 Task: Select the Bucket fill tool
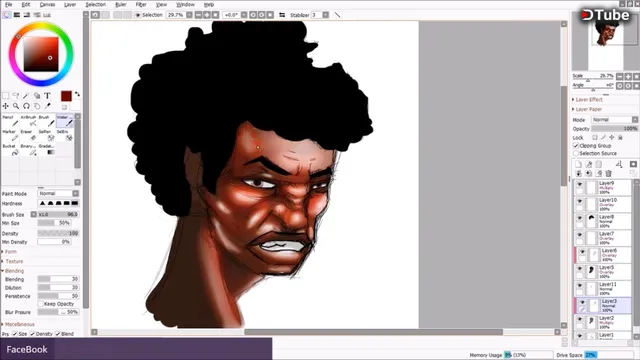(10, 150)
